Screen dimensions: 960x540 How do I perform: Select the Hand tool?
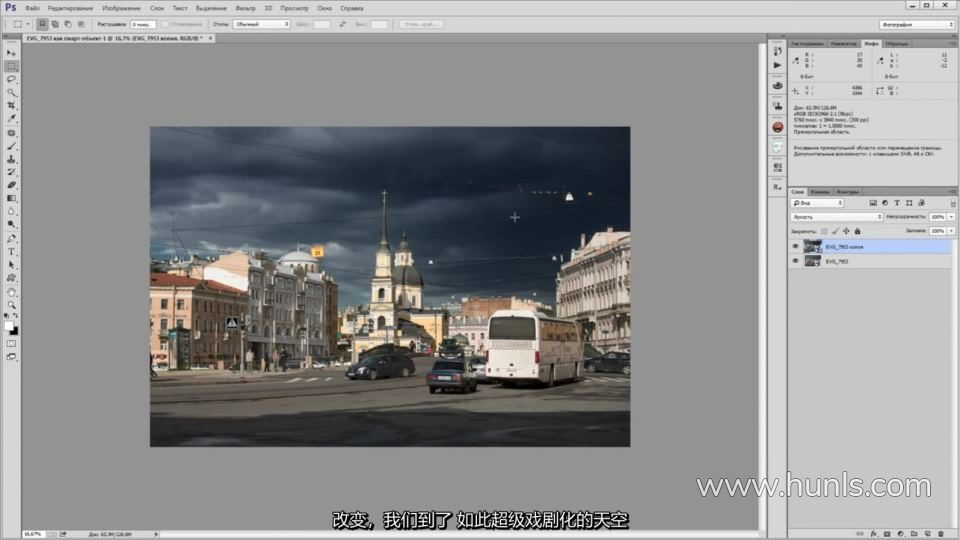click(12, 292)
